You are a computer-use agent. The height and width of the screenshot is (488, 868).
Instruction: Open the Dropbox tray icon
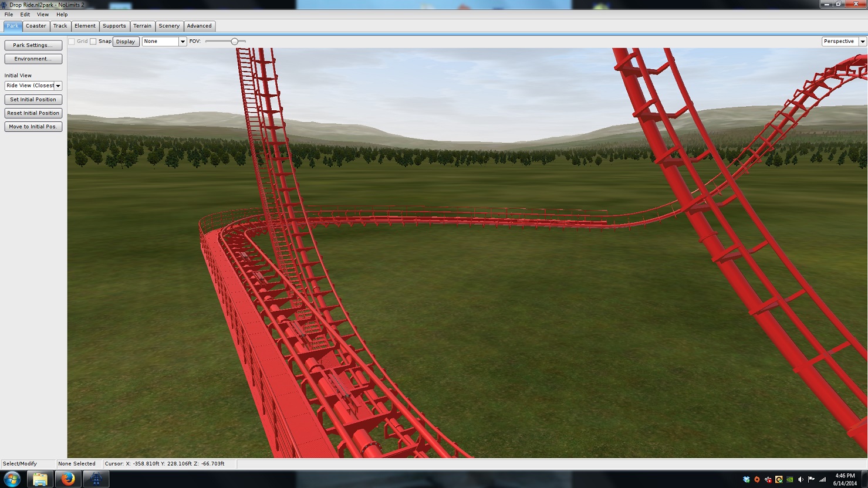point(746,479)
